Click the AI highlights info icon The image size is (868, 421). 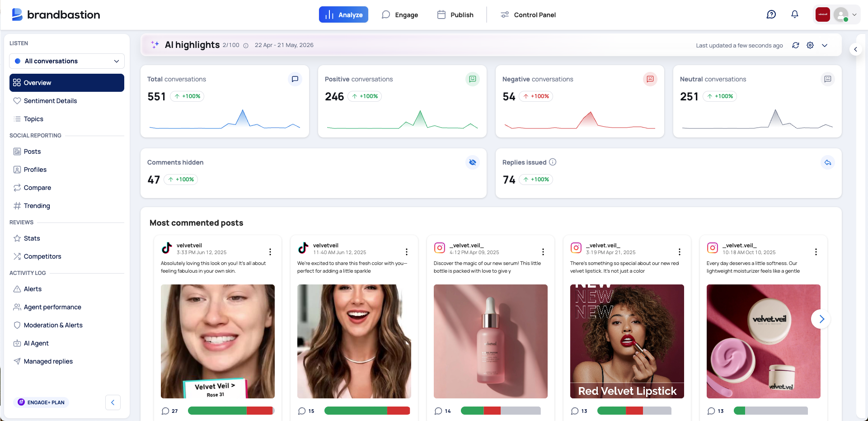pos(246,45)
